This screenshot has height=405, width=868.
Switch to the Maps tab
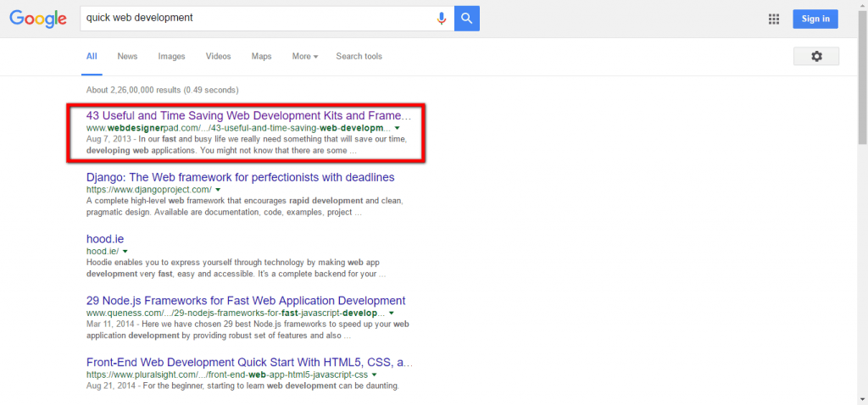[x=261, y=57]
